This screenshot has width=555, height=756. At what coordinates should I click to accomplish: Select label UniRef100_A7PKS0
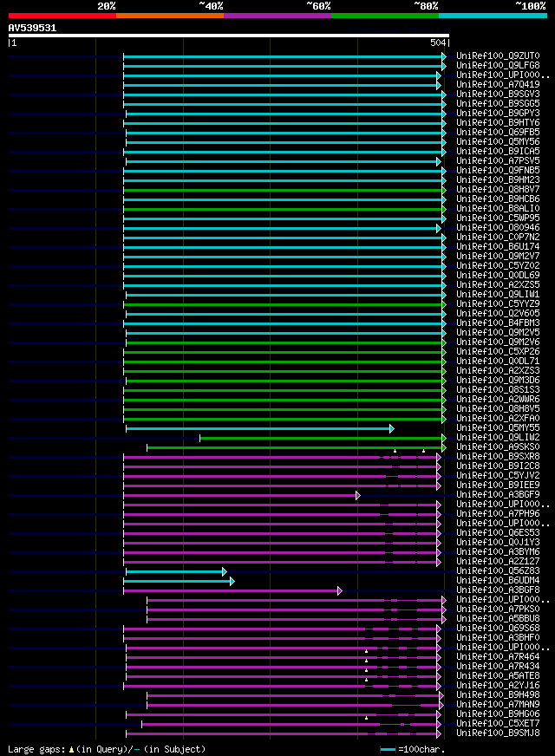coord(498,609)
